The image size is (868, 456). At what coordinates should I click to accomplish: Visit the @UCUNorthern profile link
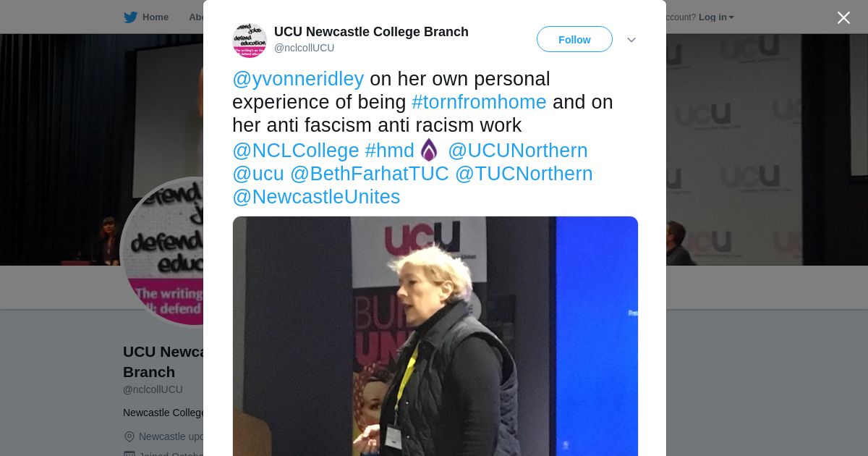tap(518, 151)
